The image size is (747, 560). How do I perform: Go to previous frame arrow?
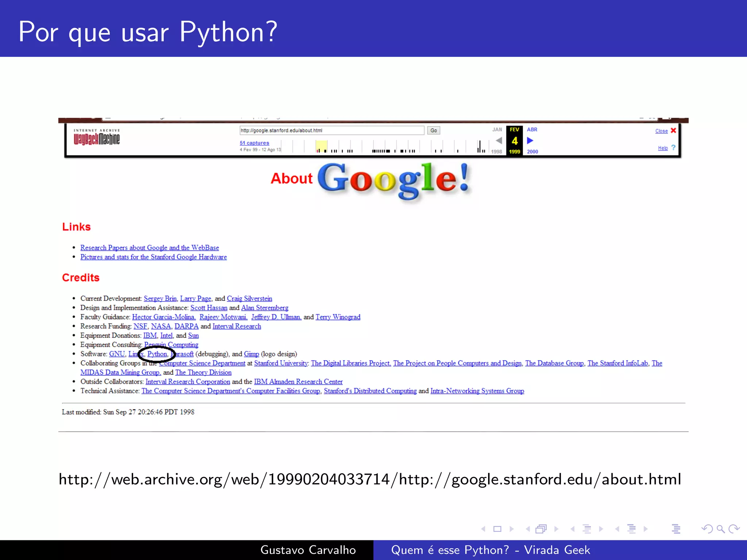(x=528, y=529)
